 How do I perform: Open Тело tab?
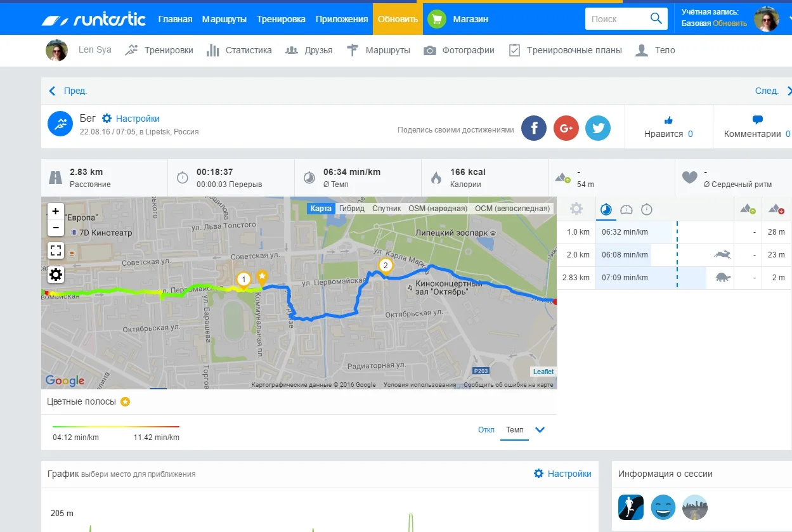[x=655, y=50]
